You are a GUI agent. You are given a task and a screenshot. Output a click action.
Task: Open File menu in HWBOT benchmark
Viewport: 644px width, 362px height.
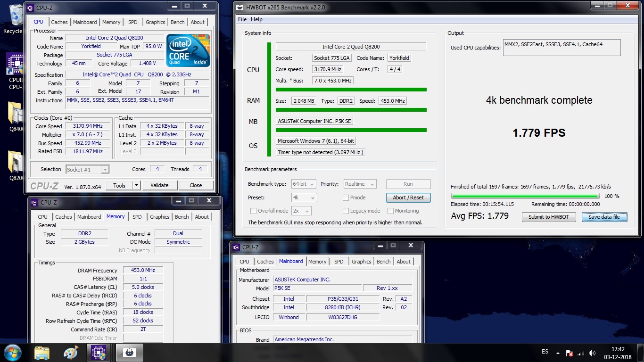tap(242, 19)
